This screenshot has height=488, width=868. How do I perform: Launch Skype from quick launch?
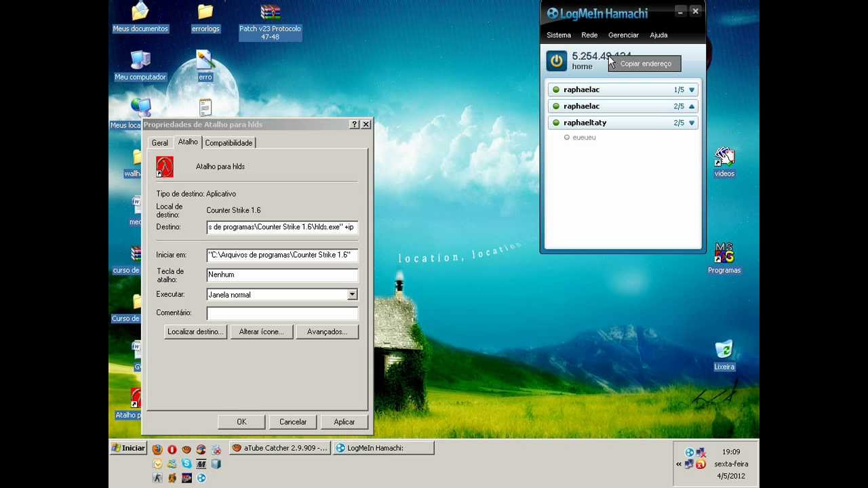click(186, 464)
